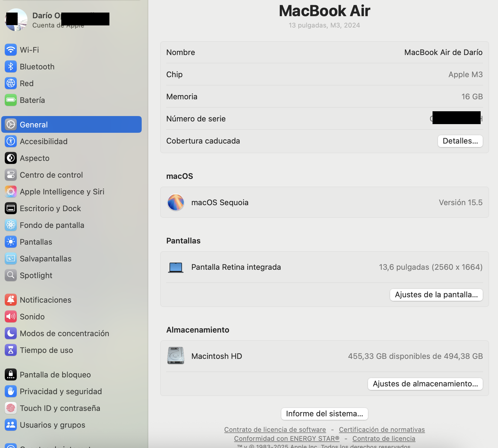The height and width of the screenshot is (448, 498).
Task: Open Accesibilidad icon in sidebar
Action: click(x=11, y=141)
